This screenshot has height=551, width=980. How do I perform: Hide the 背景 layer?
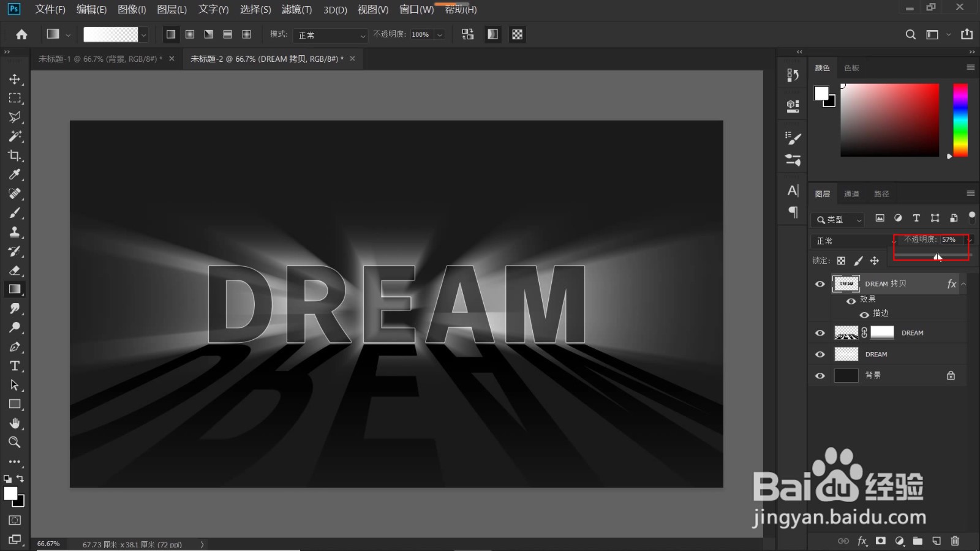click(x=820, y=376)
